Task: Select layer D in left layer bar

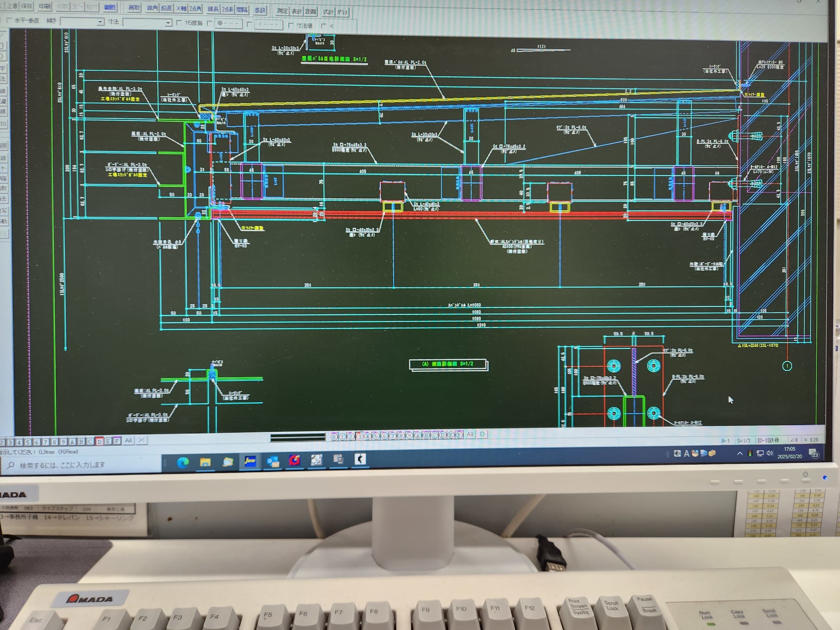Action: tap(99, 441)
